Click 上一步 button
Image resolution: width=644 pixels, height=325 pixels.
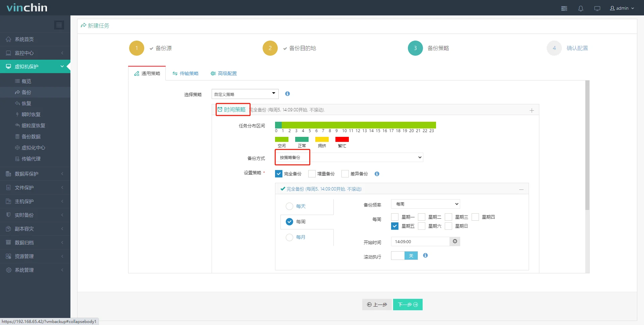coord(377,305)
